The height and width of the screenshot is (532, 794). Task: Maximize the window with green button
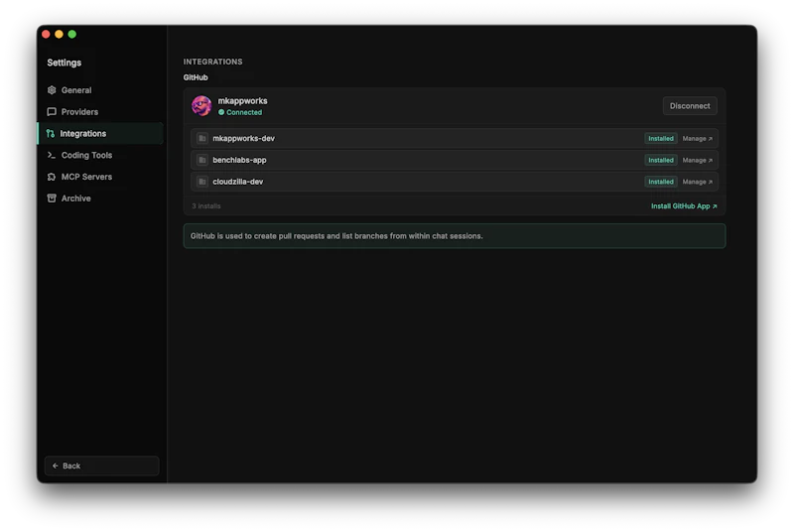(x=72, y=34)
